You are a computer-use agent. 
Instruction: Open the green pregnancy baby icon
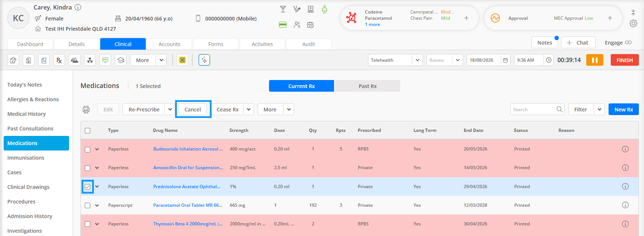click(325, 9)
